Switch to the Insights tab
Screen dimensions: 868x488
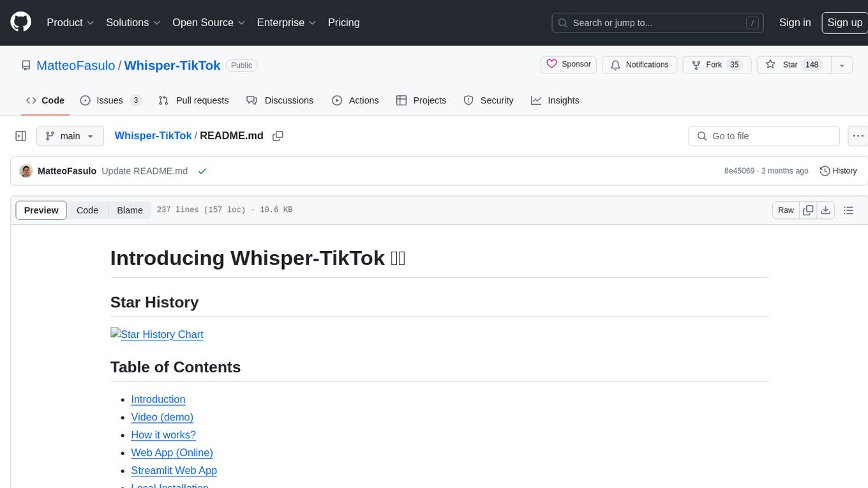click(555, 100)
